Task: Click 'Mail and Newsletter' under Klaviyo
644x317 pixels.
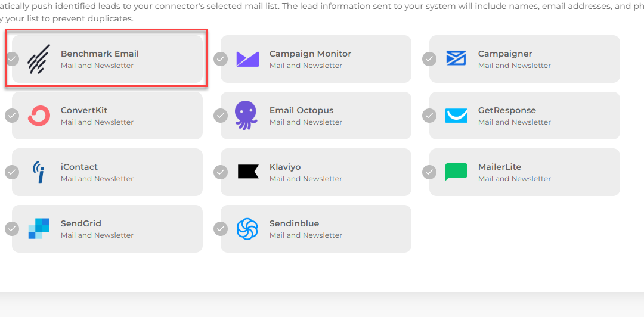Action: click(306, 179)
